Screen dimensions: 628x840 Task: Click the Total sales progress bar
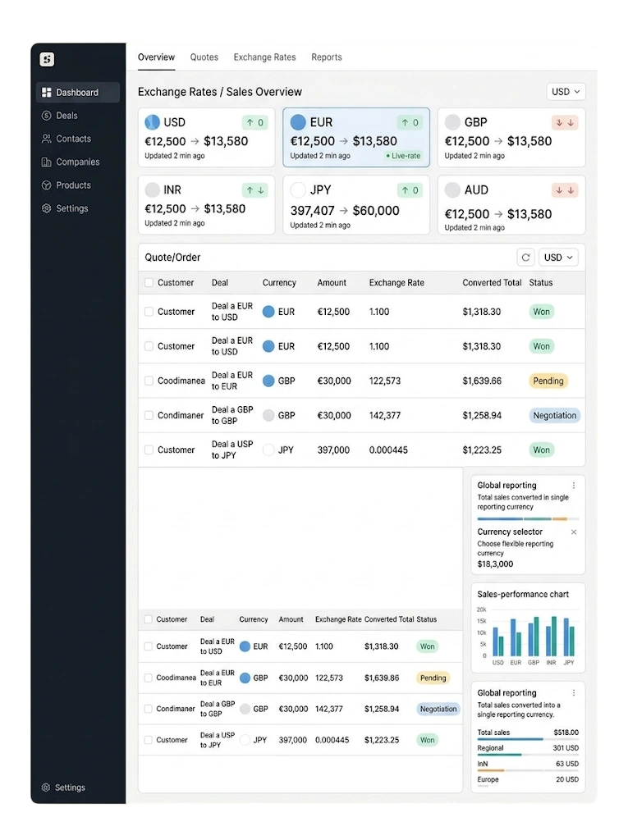pyautogui.click(x=528, y=739)
